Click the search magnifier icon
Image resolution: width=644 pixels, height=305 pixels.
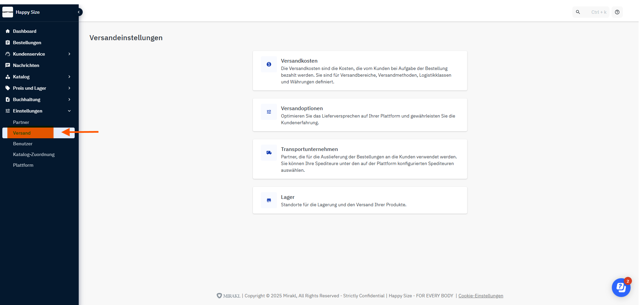578,12
